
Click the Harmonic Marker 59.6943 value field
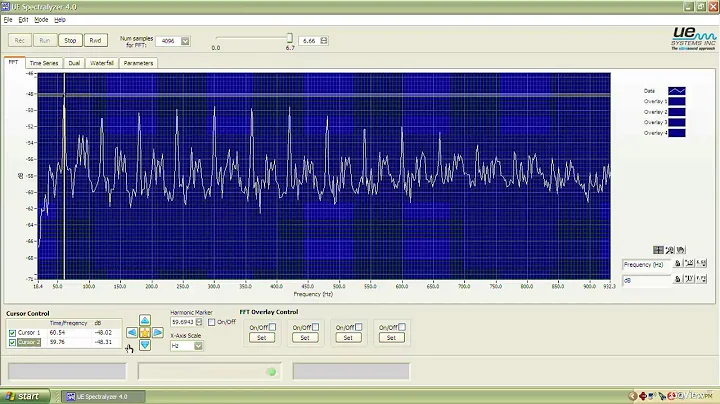(183, 322)
